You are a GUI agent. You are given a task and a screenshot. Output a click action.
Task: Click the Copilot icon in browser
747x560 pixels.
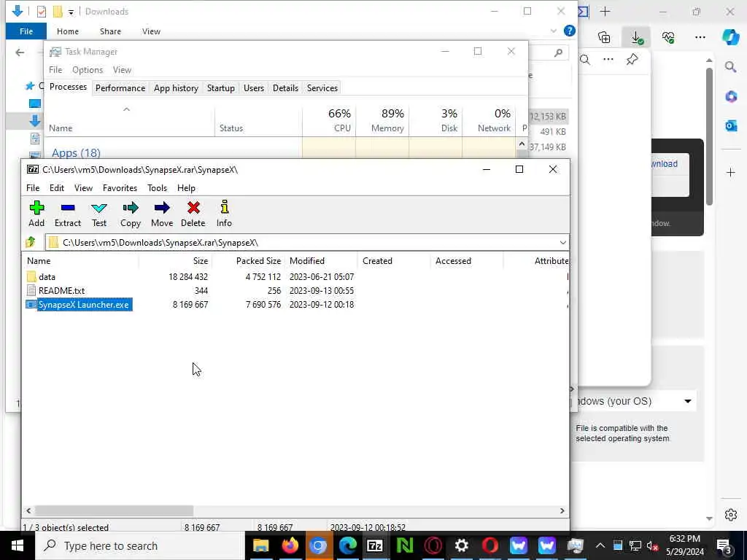(x=730, y=37)
